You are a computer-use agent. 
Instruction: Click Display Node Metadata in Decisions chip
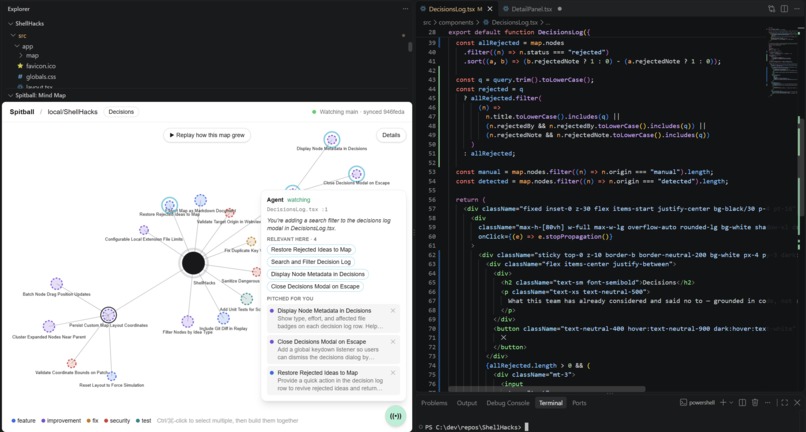[318, 274]
